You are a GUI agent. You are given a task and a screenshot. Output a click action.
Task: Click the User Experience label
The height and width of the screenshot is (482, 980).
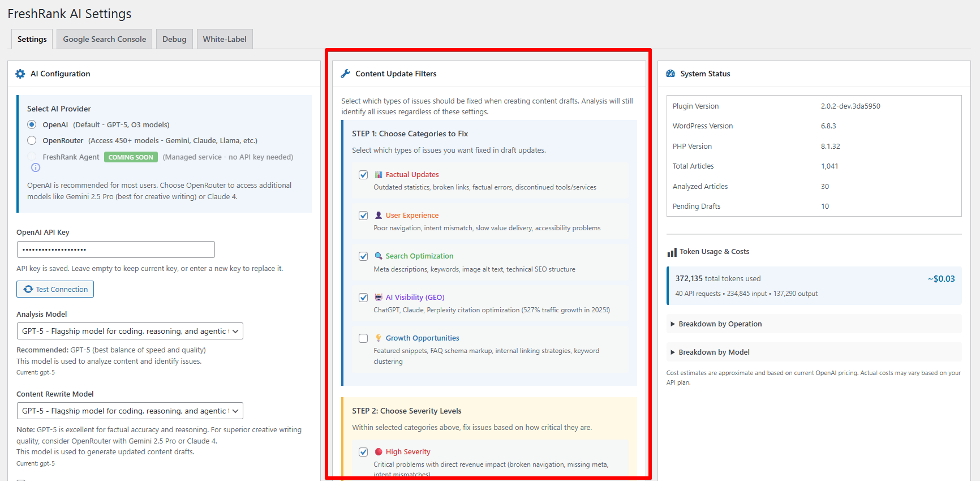point(412,216)
